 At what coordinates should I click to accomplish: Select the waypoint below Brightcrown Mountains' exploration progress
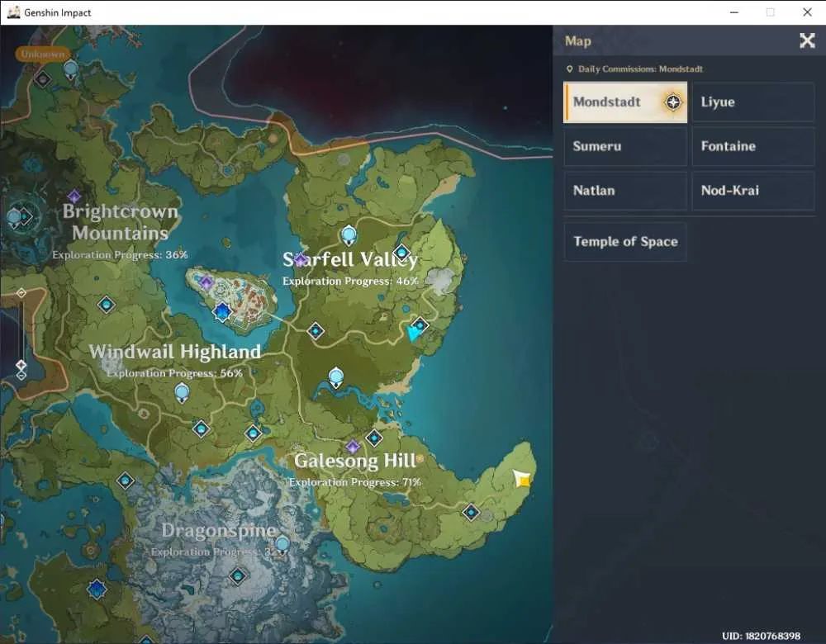click(x=107, y=305)
